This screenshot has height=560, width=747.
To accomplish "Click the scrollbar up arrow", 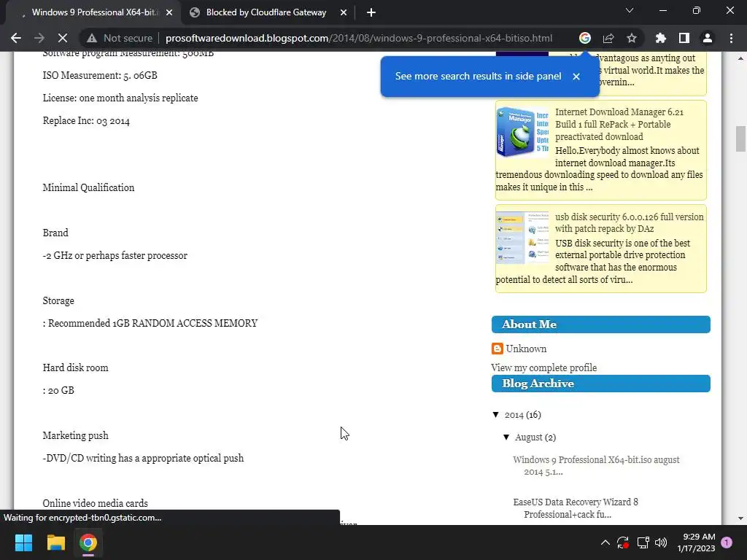I will click(740, 58).
